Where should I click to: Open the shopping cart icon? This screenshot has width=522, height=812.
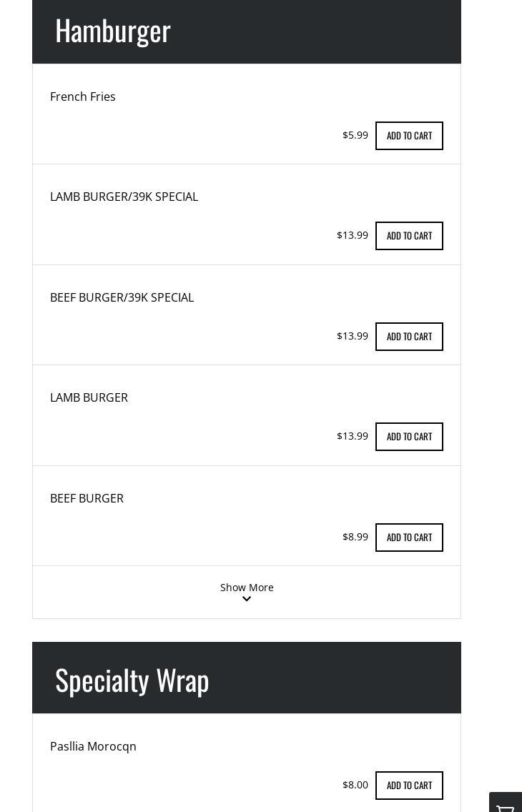[506, 805]
